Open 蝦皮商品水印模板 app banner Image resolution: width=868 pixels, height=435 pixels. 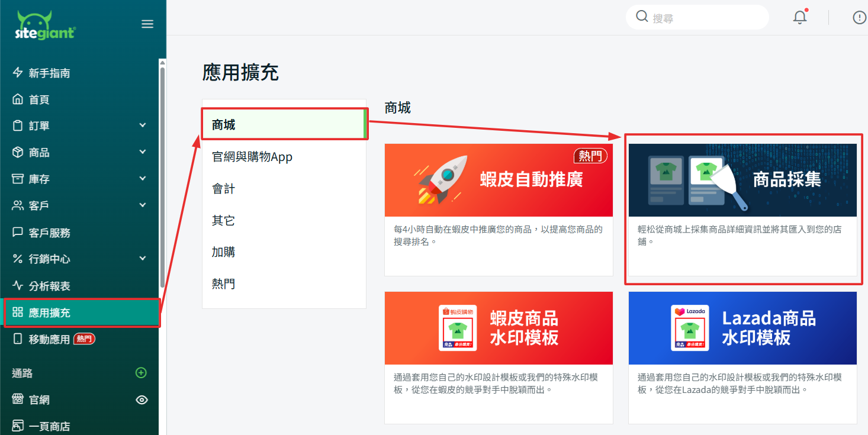tap(499, 328)
